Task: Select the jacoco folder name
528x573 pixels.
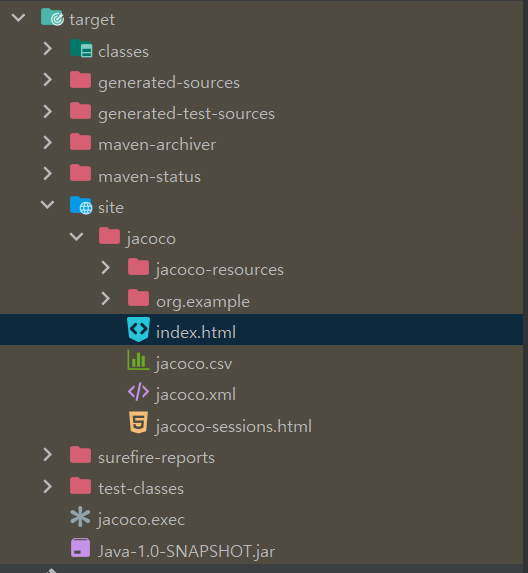Action: coord(151,240)
